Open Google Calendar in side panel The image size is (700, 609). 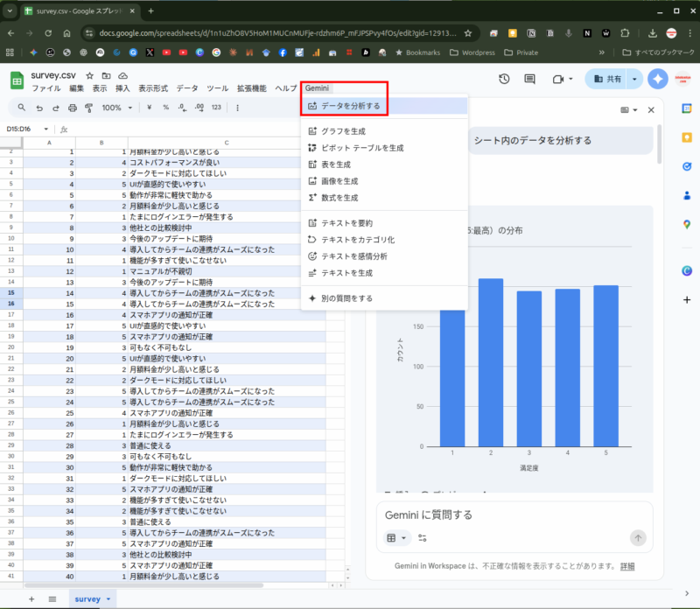(687, 108)
